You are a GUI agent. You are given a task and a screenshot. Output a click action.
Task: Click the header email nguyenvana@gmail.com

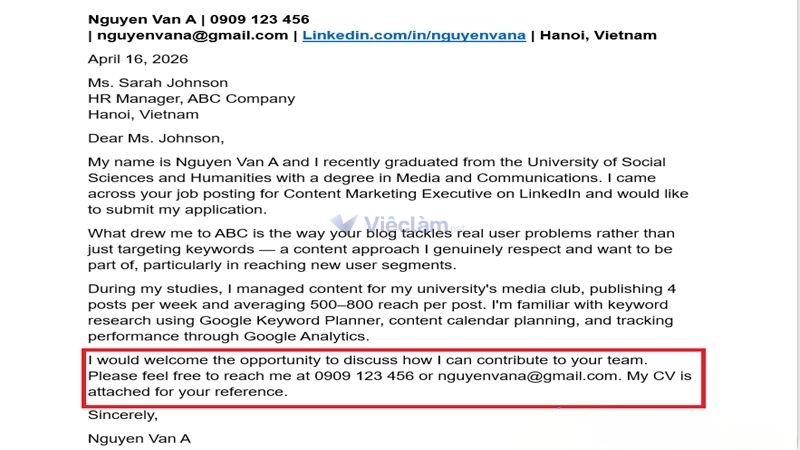(192, 35)
